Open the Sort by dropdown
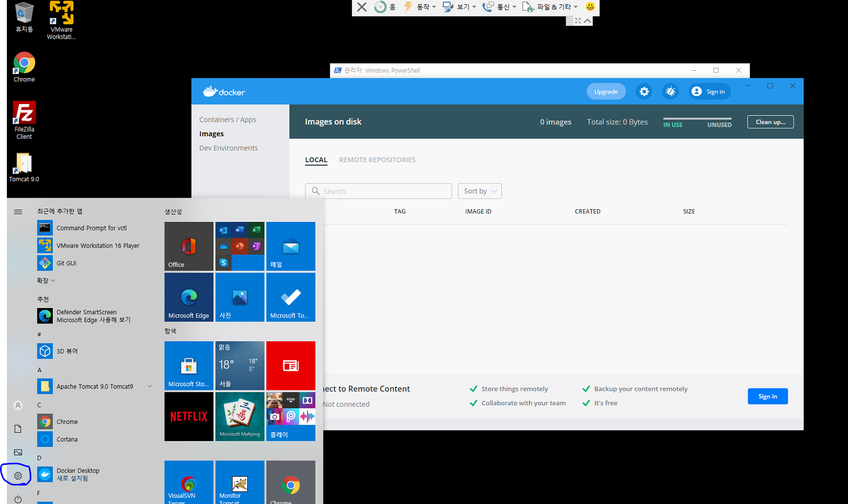The image size is (848, 504). coord(480,191)
